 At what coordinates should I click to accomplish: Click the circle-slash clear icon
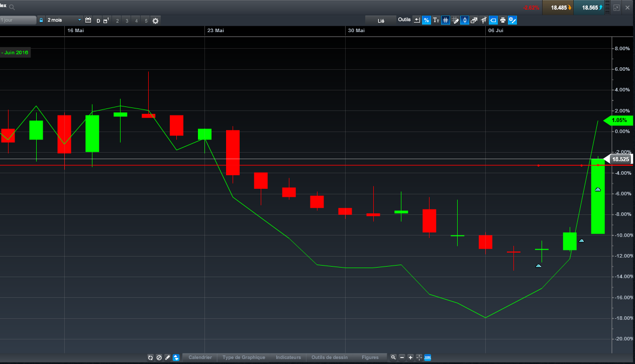pos(159,357)
